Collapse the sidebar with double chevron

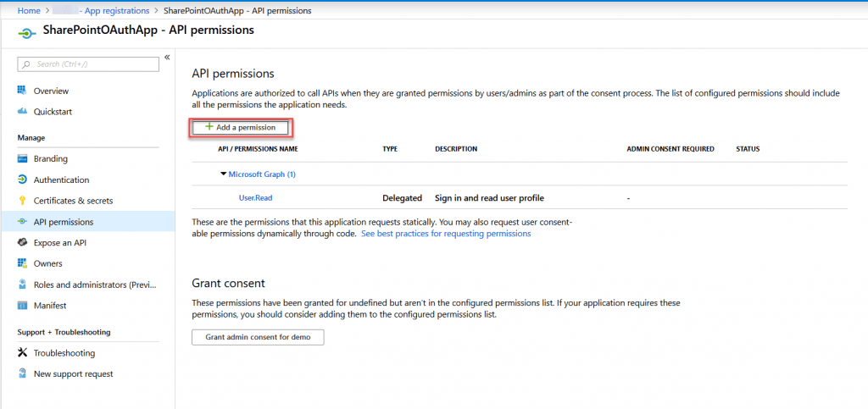click(x=167, y=58)
